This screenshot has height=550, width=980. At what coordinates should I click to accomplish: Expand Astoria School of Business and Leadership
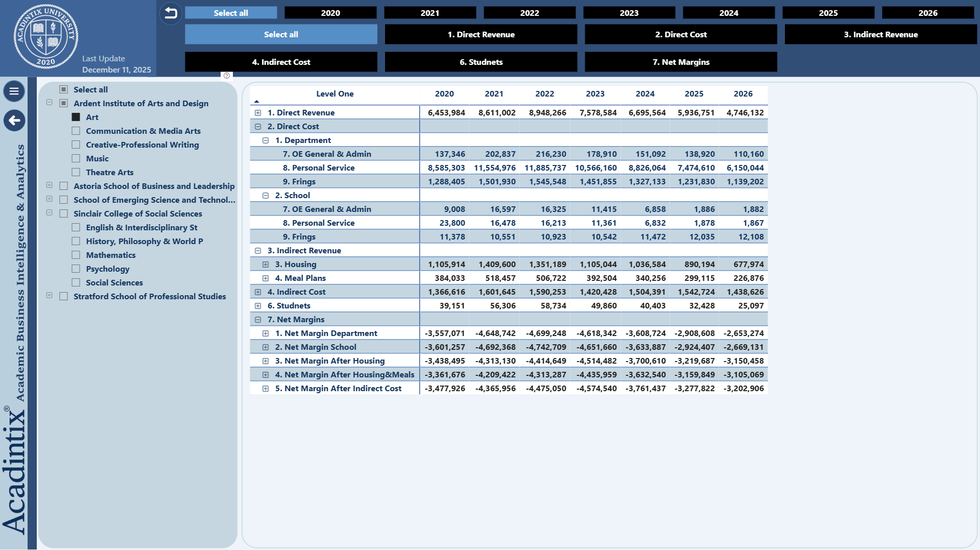[50, 185]
